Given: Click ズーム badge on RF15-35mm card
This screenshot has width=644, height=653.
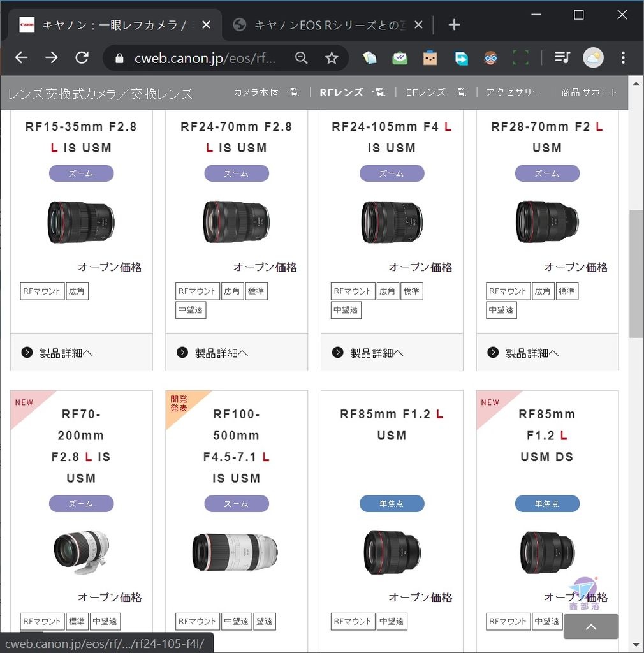Looking at the screenshot, I should [x=81, y=173].
